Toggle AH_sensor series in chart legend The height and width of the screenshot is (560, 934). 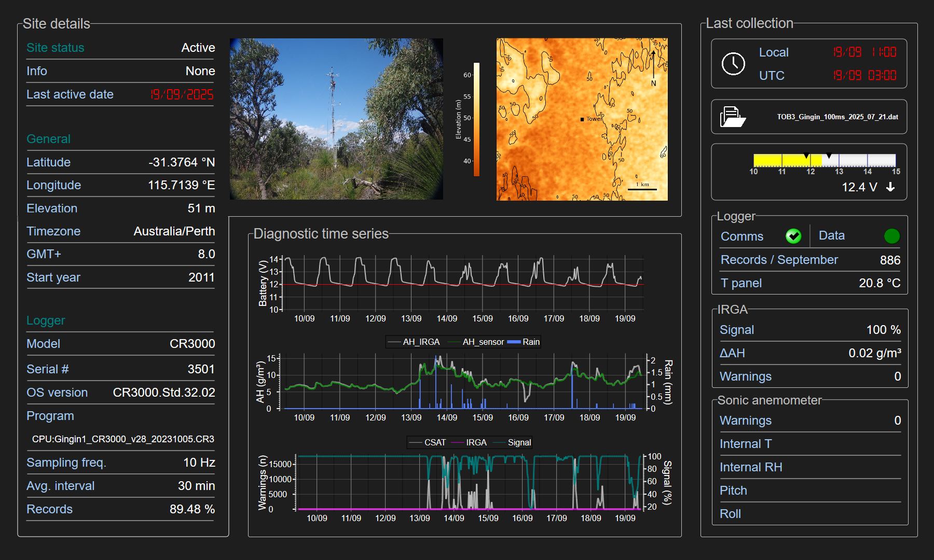click(476, 342)
